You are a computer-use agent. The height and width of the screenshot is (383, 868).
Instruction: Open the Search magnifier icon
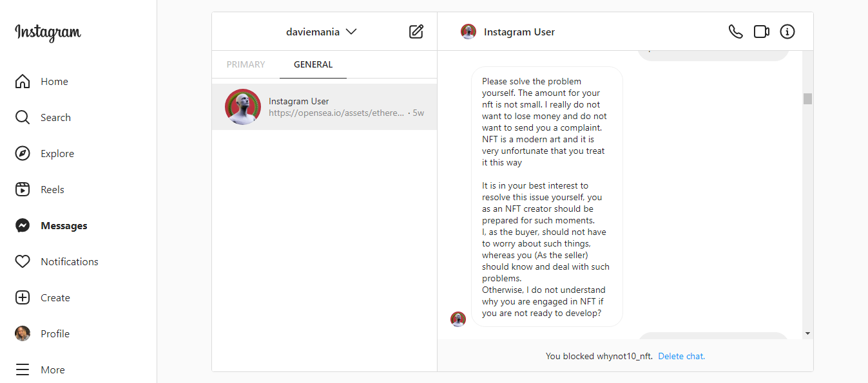click(23, 118)
